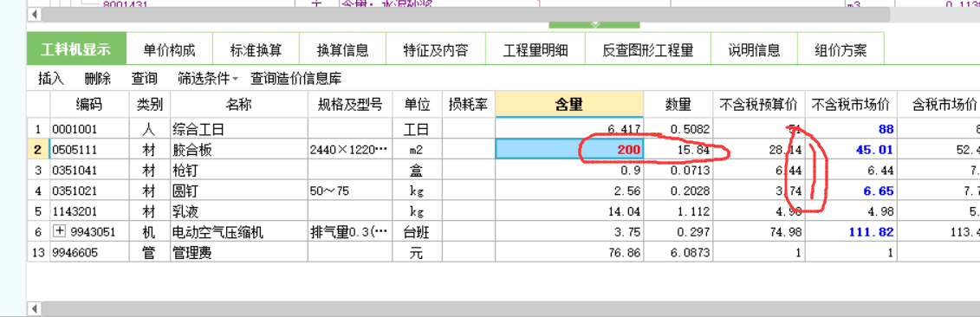Click the 名称 column header
The image size is (980, 317).
239,105
